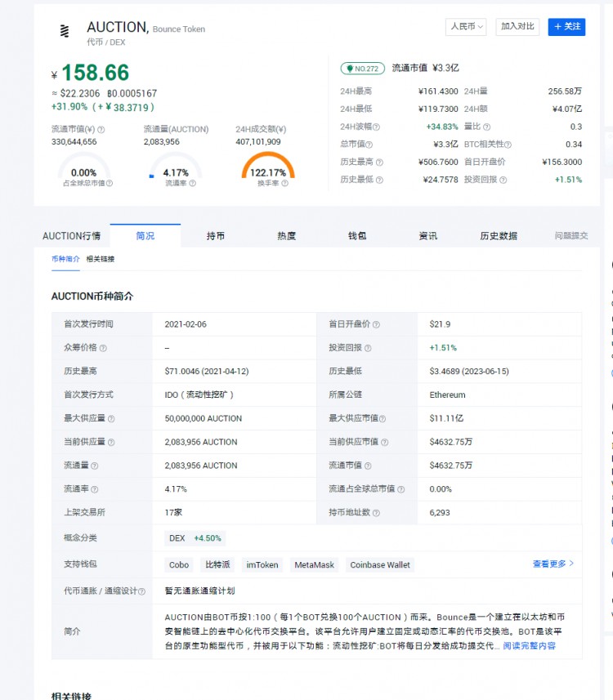Click help icon next to 历史最低 in stats panel

click(379, 180)
